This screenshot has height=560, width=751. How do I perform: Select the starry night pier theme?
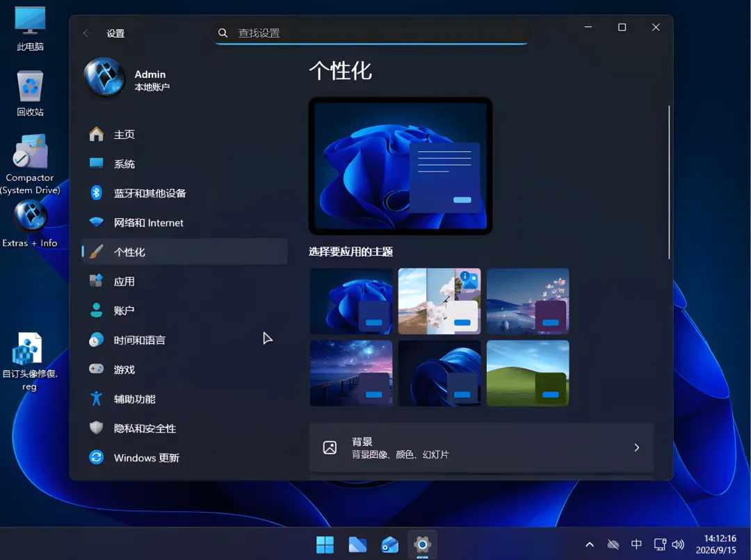[x=351, y=373]
